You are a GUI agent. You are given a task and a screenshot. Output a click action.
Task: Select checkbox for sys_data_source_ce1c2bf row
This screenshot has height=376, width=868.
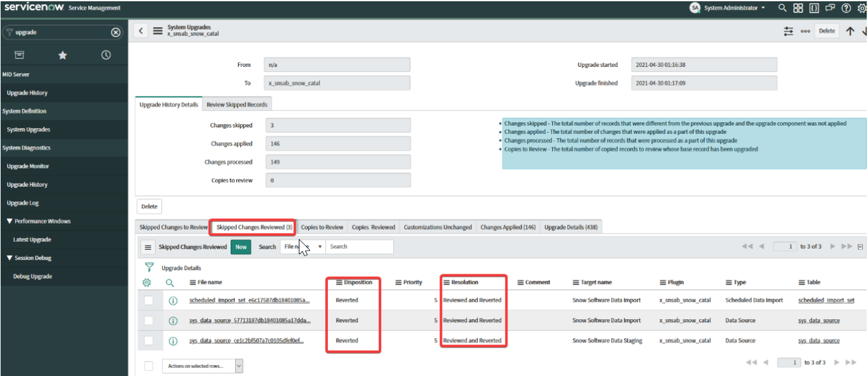pos(148,341)
